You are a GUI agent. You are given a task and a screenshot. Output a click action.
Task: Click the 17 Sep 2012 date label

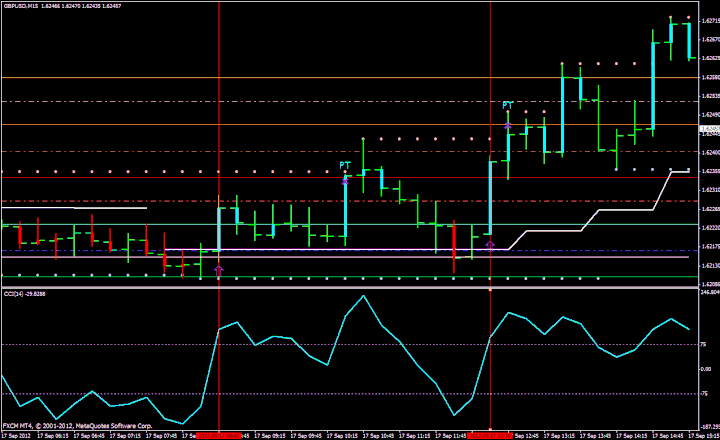16,435
